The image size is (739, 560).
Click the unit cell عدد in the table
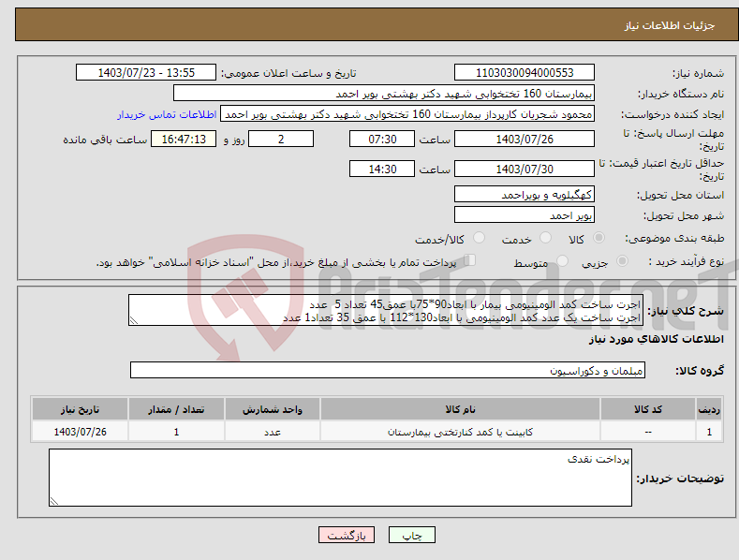tap(273, 432)
